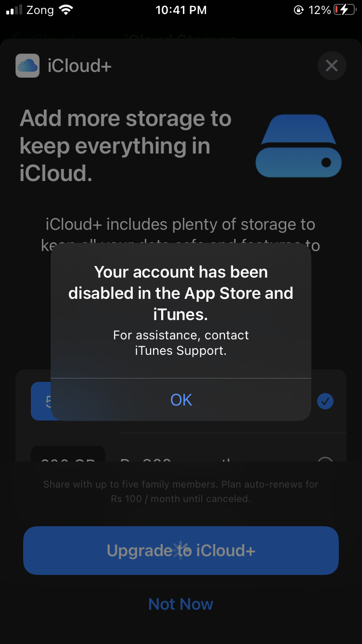Tap the "Your account has been disabled" title

click(181, 293)
